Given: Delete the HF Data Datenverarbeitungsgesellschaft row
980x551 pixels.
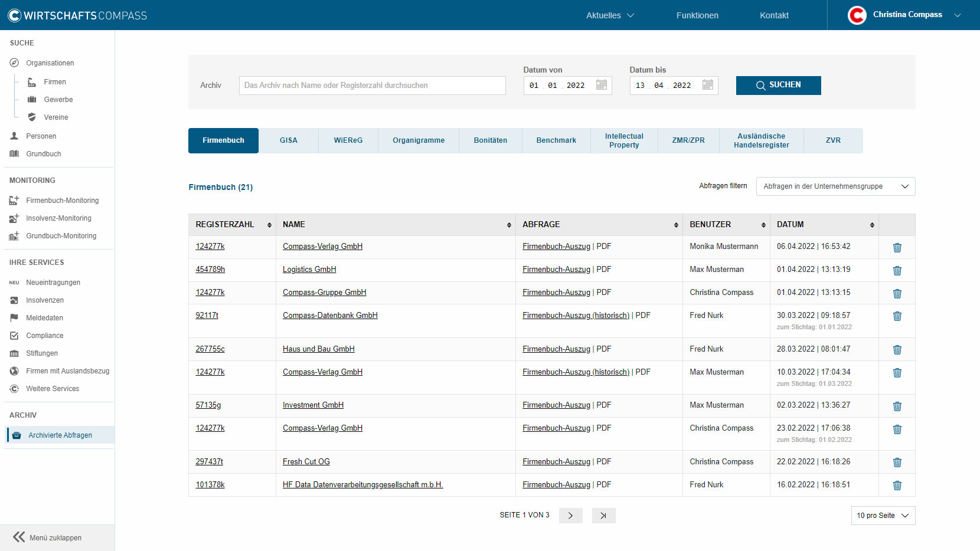Looking at the screenshot, I should 897,486.
